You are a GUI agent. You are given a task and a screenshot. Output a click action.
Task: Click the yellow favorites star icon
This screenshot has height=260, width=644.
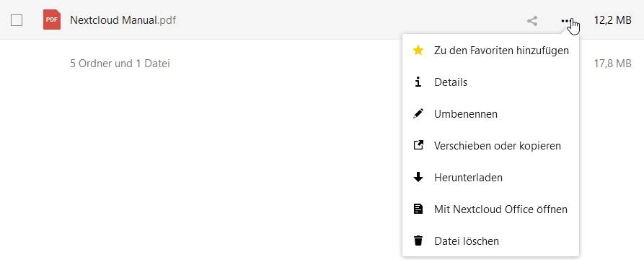tap(418, 50)
